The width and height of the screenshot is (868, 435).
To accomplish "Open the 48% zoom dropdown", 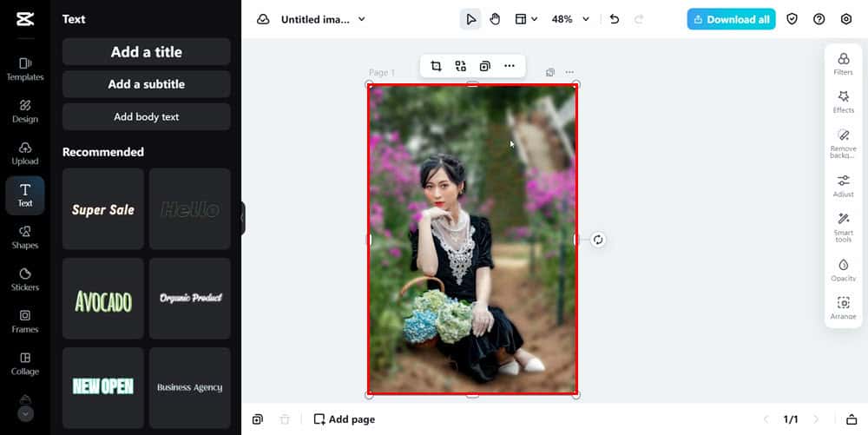I will click(x=570, y=19).
